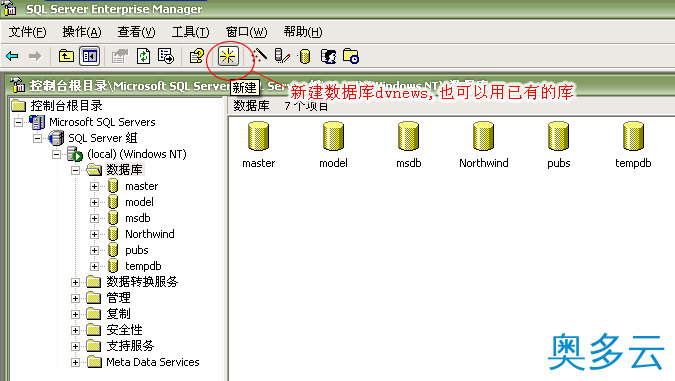Collapse the 数据库 folder node
The height and width of the screenshot is (381, 675).
coord(75,170)
